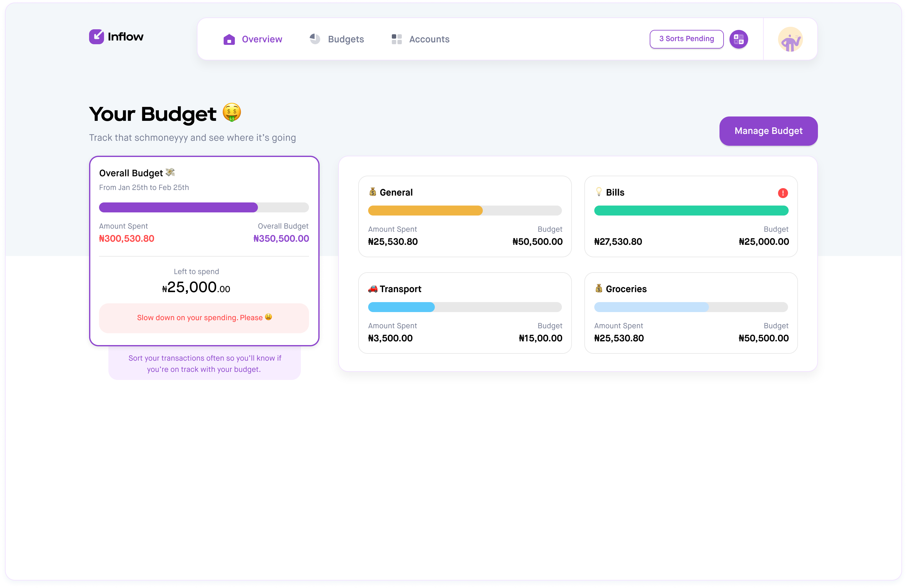Screen dimensions: 907x588
Task: Click the Left to spend label
Action: (196, 272)
